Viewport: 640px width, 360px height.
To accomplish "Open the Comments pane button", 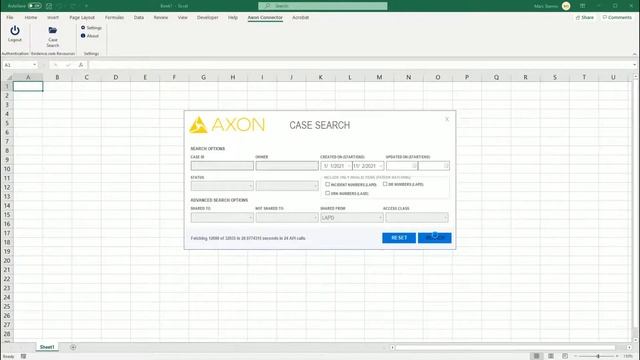I will tap(617, 18).
